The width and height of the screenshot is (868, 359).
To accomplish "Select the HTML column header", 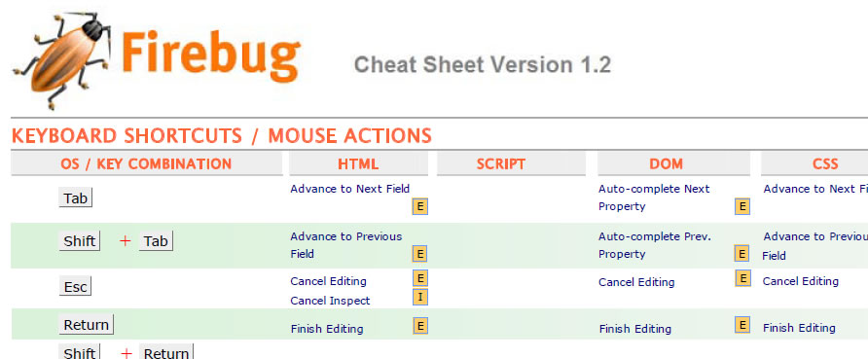I will [x=359, y=163].
